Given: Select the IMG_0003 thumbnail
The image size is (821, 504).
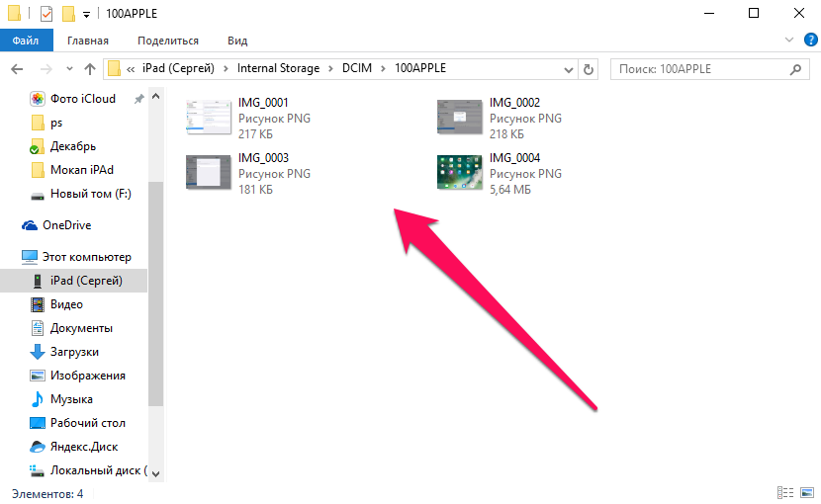Looking at the screenshot, I should point(209,172).
